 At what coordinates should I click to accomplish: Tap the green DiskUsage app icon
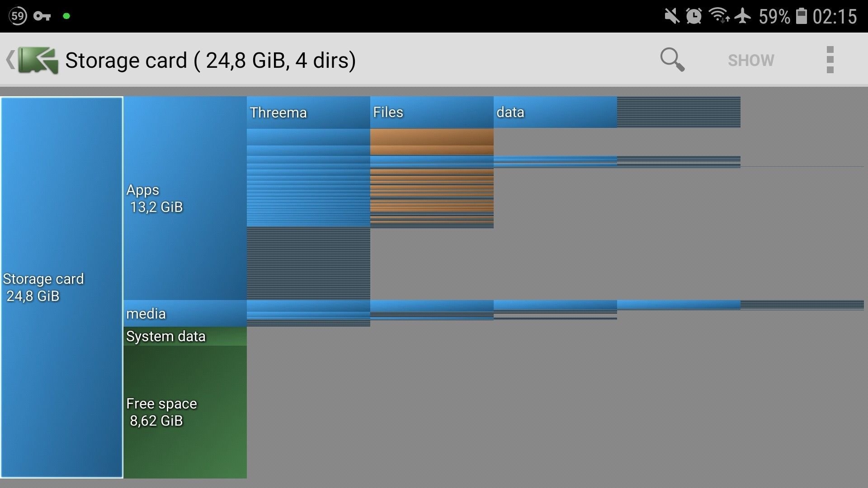38,60
